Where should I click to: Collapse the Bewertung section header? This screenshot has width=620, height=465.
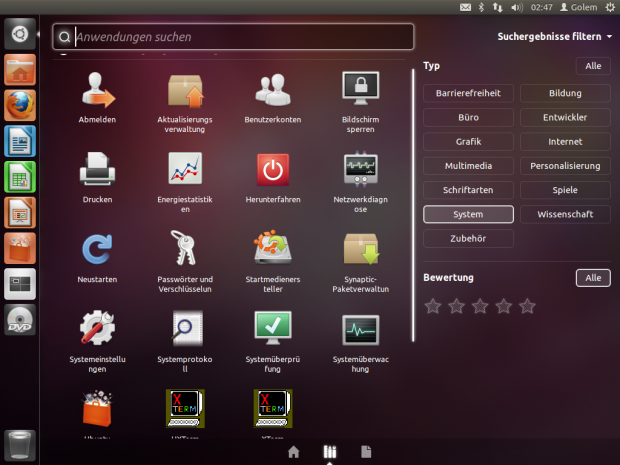click(x=448, y=278)
